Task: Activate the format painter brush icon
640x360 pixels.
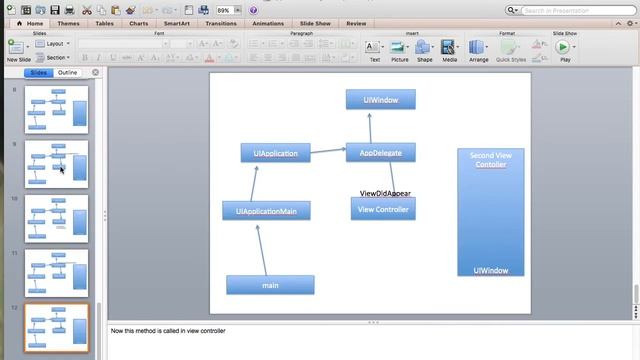Action: (x=131, y=10)
